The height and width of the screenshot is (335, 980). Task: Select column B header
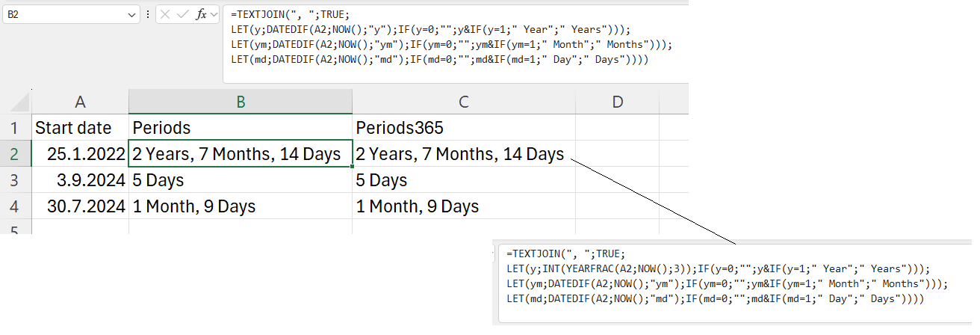pyautogui.click(x=241, y=102)
